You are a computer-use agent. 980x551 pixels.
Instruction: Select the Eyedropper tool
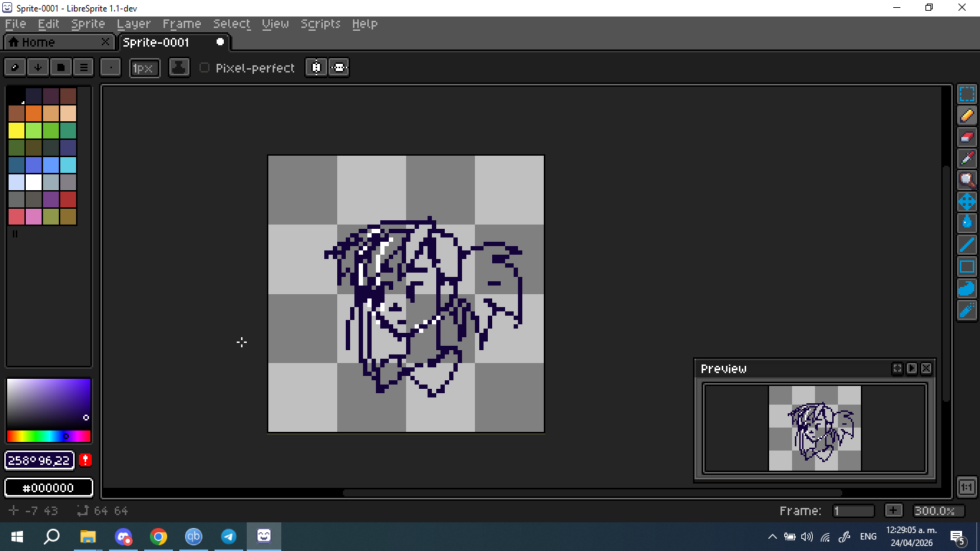pos(967,159)
